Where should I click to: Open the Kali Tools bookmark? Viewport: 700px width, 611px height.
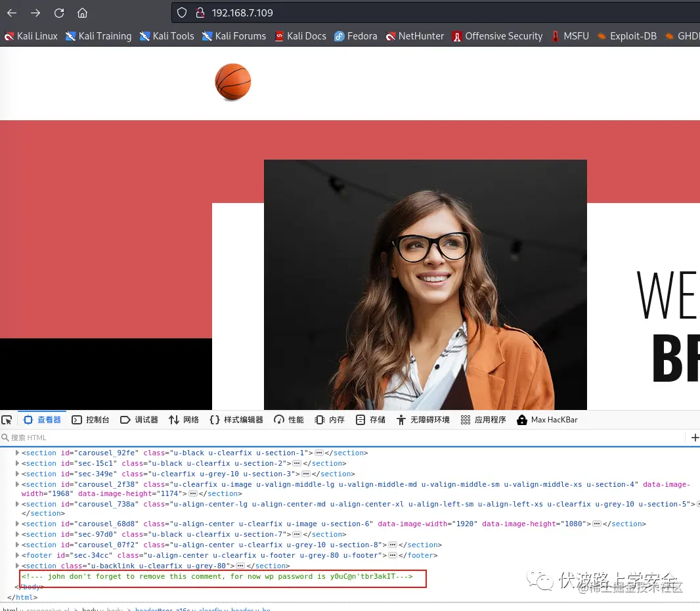coord(167,36)
